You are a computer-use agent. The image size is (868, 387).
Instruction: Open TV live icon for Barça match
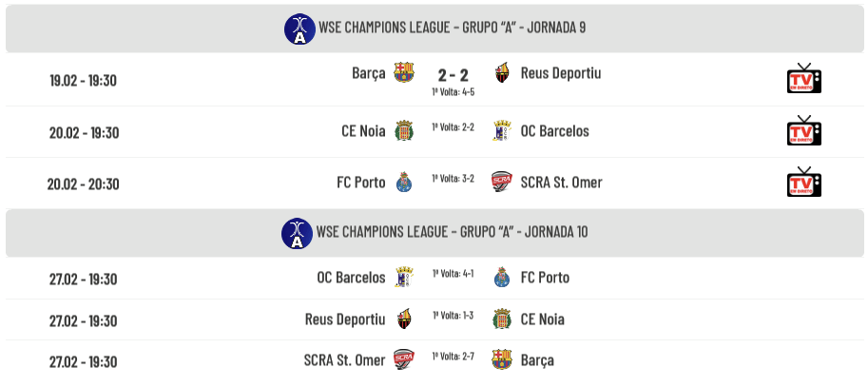(x=803, y=78)
